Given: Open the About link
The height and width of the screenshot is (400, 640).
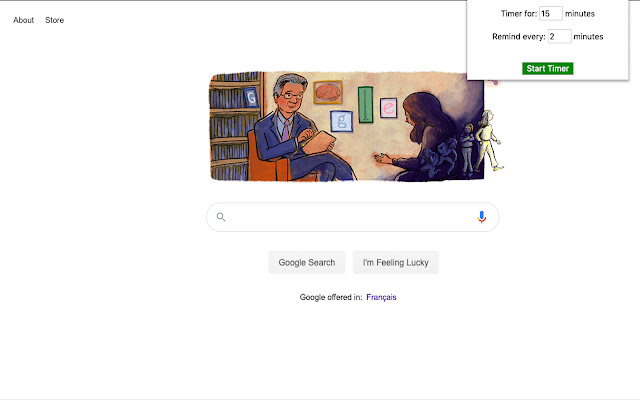Looking at the screenshot, I should [23, 20].
